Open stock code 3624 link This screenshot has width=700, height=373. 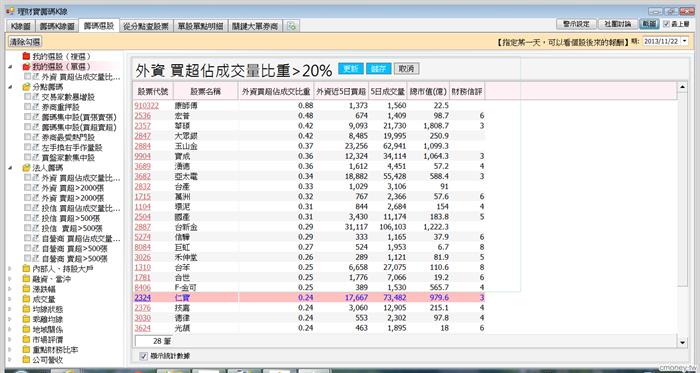click(143, 328)
